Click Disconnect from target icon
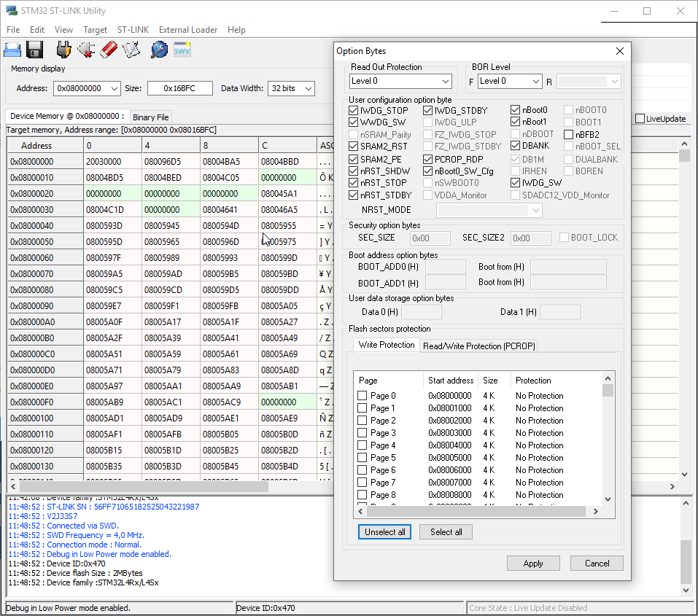698x616 pixels. pos(86,50)
